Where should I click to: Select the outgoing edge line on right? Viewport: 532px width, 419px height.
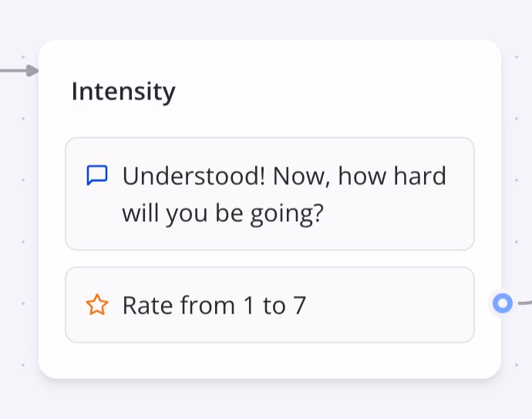pos(524,303)
